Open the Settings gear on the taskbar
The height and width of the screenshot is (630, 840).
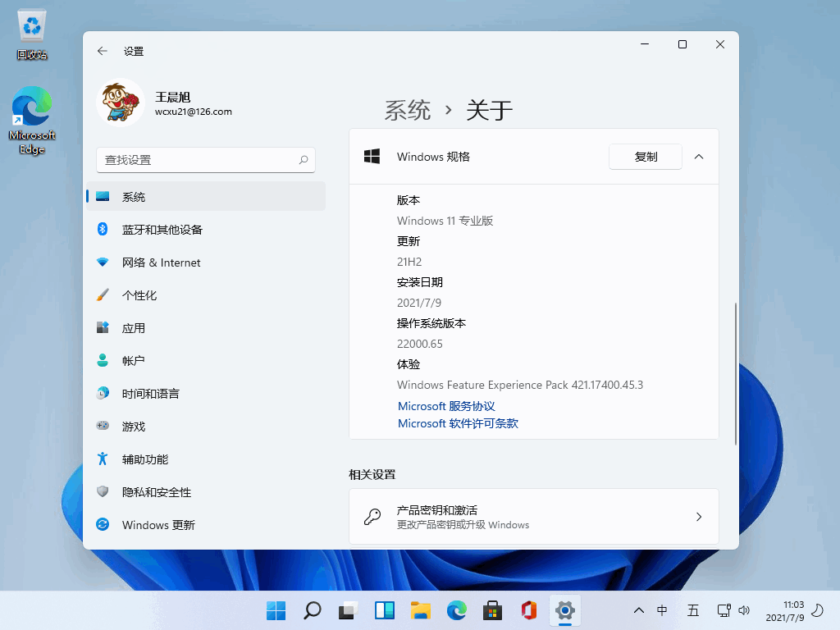565,610
